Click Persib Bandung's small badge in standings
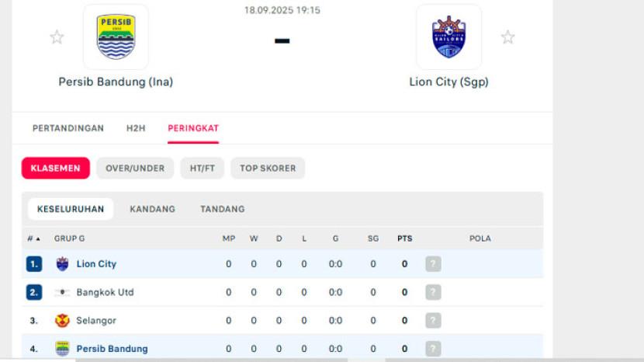The height and width of the screenshot is (362, 644). pos(62,349)
